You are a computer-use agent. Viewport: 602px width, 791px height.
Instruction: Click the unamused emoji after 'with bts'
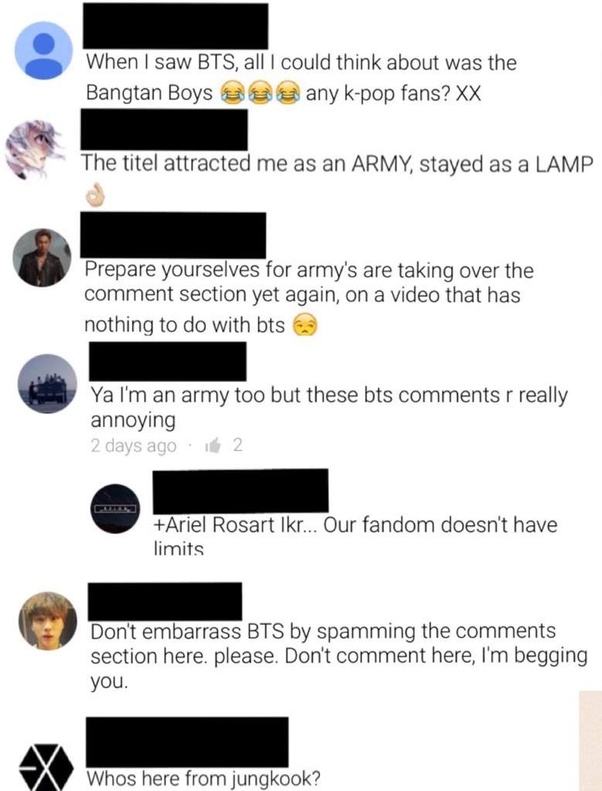pyautogui.click(x=305, y=325)
